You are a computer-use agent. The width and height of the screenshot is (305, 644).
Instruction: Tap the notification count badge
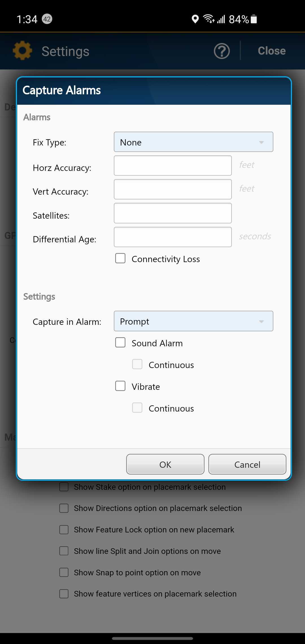coord(47,19)
